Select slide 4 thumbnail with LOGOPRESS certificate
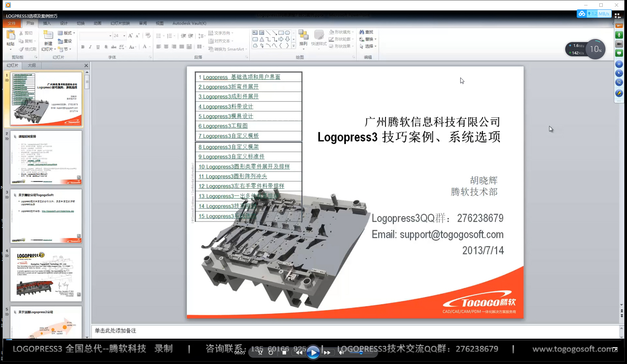 [x=46, y=274]
